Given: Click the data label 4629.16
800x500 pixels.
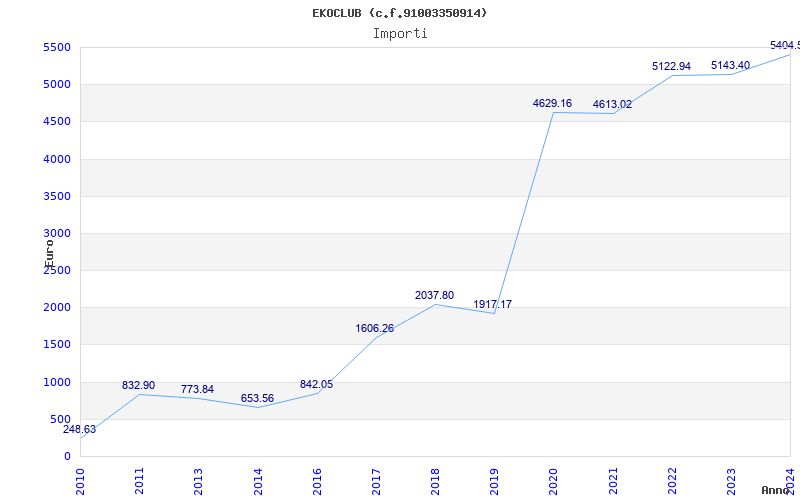Looking at the screenshot, I should pos(552,104).
